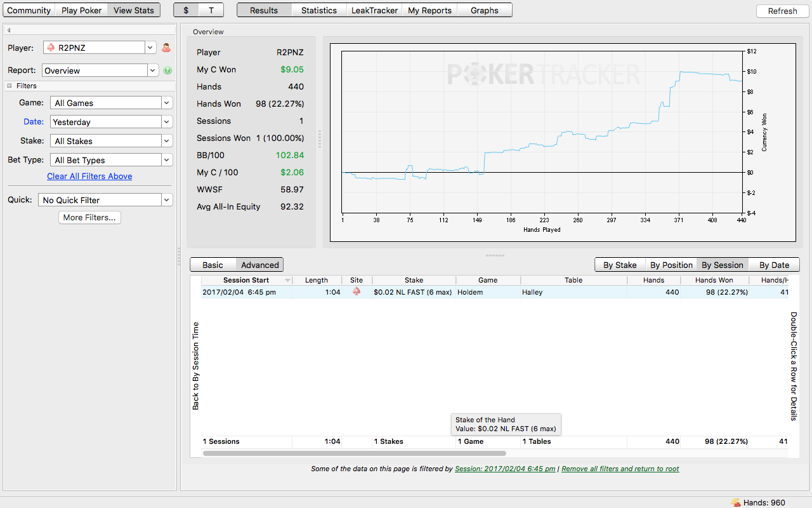812x508 pixels.
Task: Group results By Session
Action: coord(722,265)
